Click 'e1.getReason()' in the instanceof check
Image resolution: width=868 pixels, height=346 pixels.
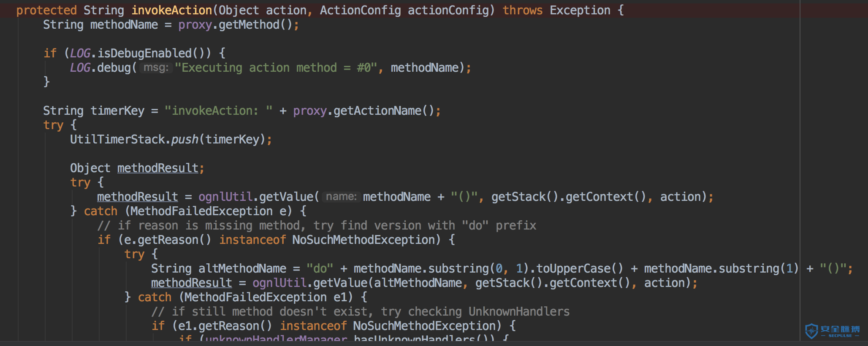[x=225, y=326]
